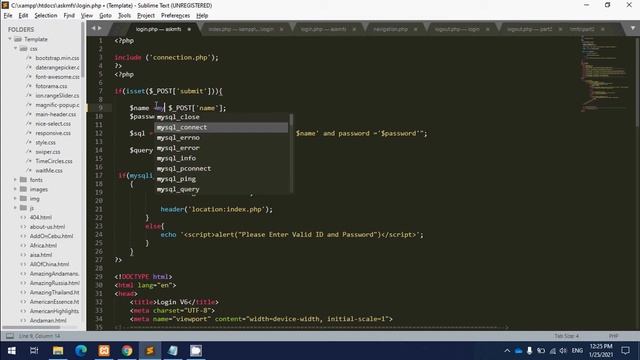Expand the img folder
This screenshot has width=640, height=360.
pyautogui.click(x=16, y=198)
